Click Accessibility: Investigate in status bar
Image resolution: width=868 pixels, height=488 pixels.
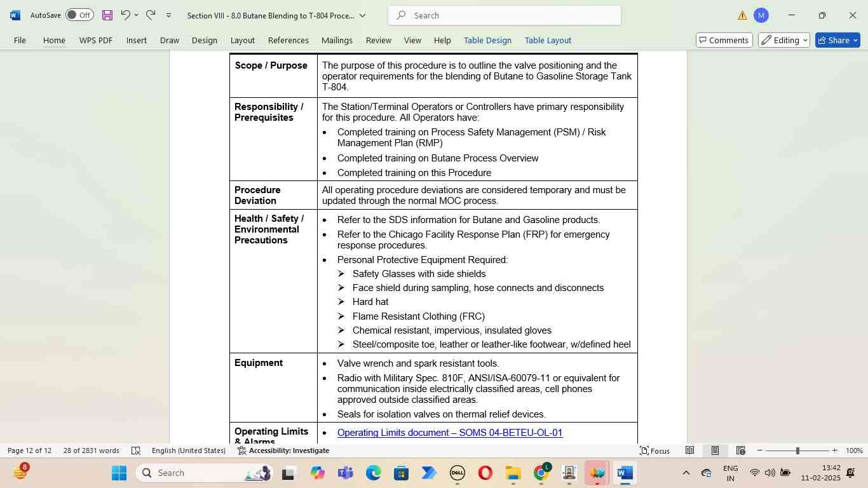point(283,451)
